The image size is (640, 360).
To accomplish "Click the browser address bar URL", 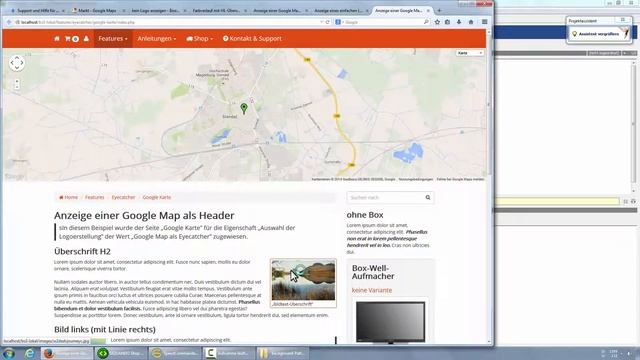I will pos(167,22).
